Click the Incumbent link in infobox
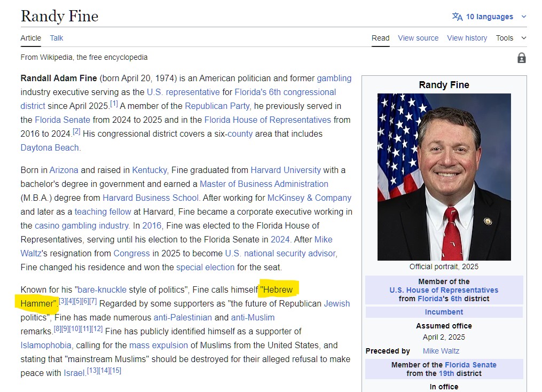This screenshot has width=542, height=392. click(x=444, y=312)
